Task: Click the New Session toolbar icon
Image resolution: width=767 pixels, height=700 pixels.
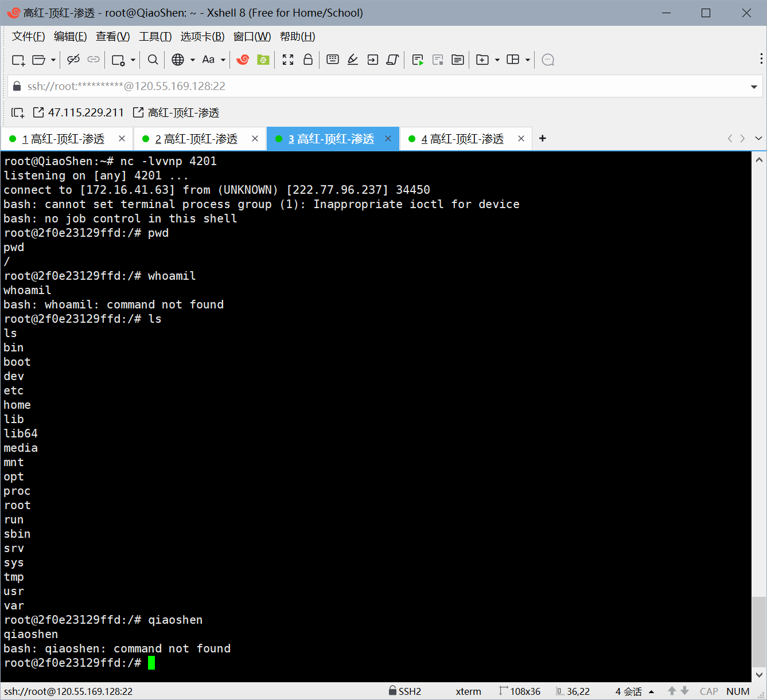Action: [x=18, y=60]
